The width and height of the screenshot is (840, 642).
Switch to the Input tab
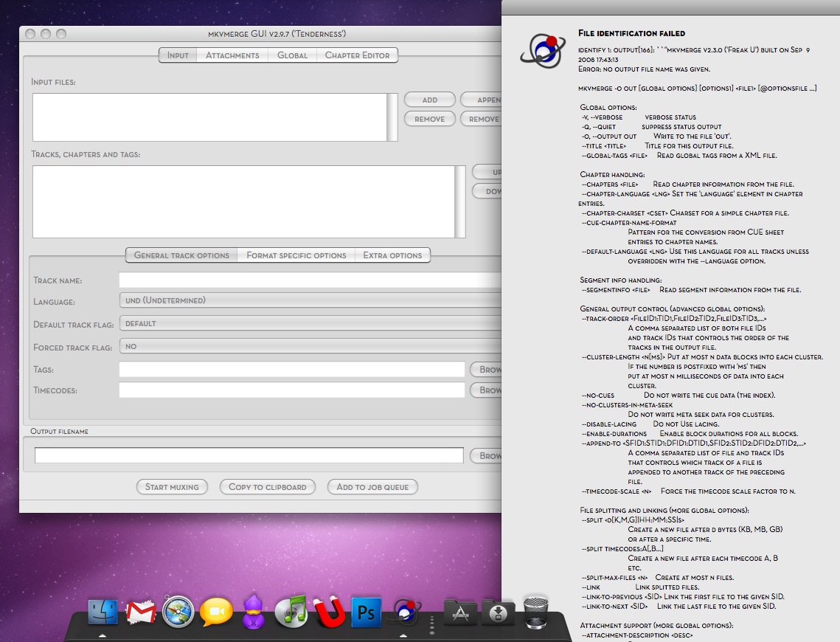point(178,55)
